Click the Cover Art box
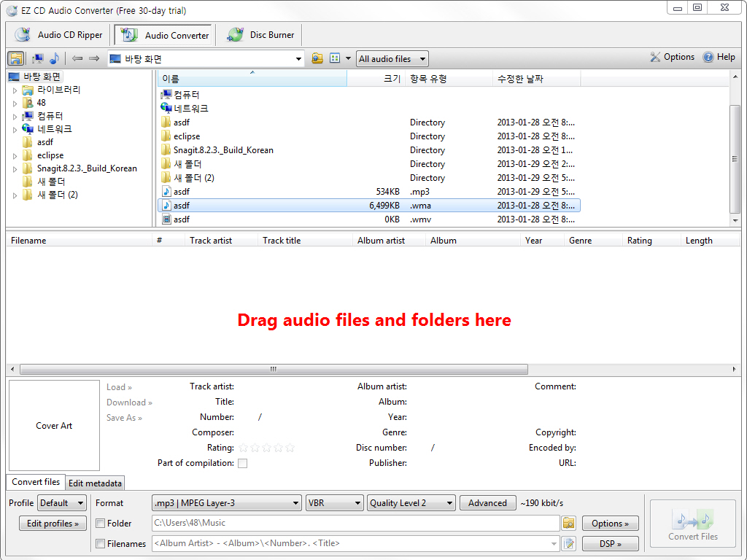This screenshot has width=747, height=560. point(54,425)
